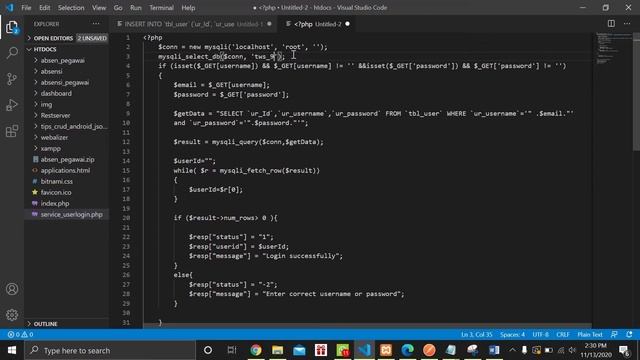Viewport: 640px width, 360px height.
Task: Click Spaces: 4 indentation setting
Action: [x=512, y=335]
